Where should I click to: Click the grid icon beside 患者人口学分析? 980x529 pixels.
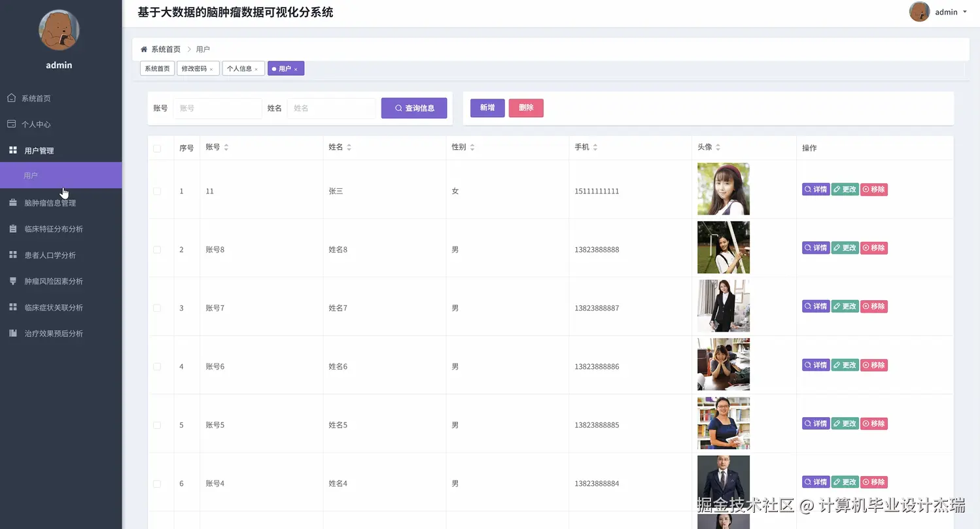click(13, 255)
